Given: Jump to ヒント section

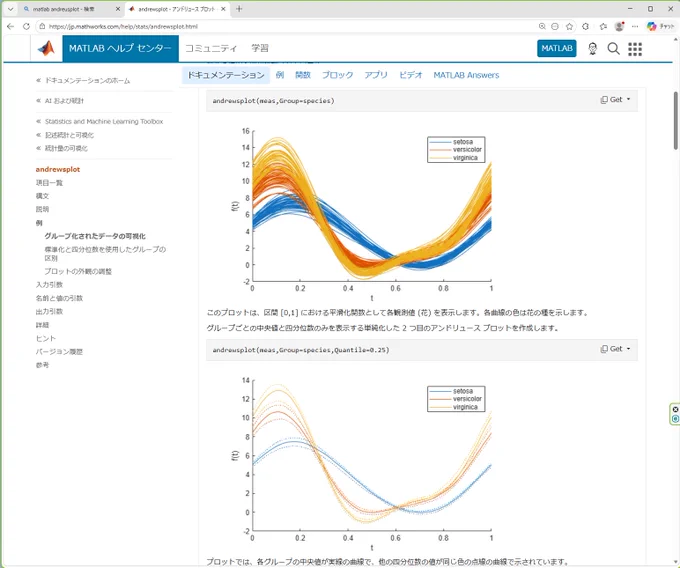Looking at the screenshot, I should click(x=46, y=338).
